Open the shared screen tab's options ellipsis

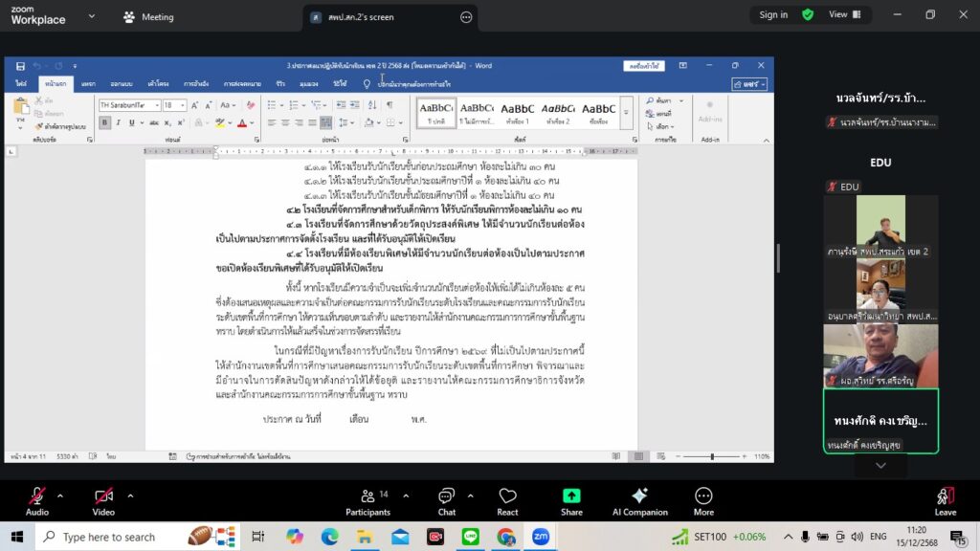466,16
